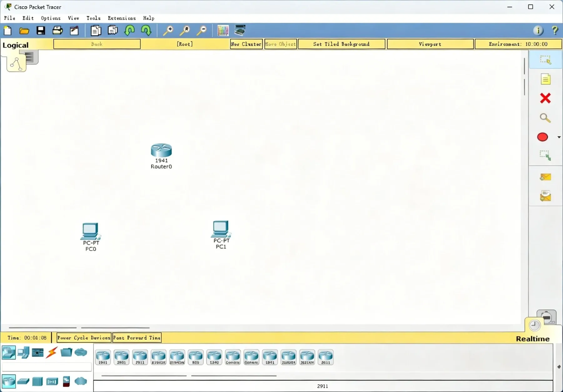Open the custom devices dialog icon

click(240, 30)
